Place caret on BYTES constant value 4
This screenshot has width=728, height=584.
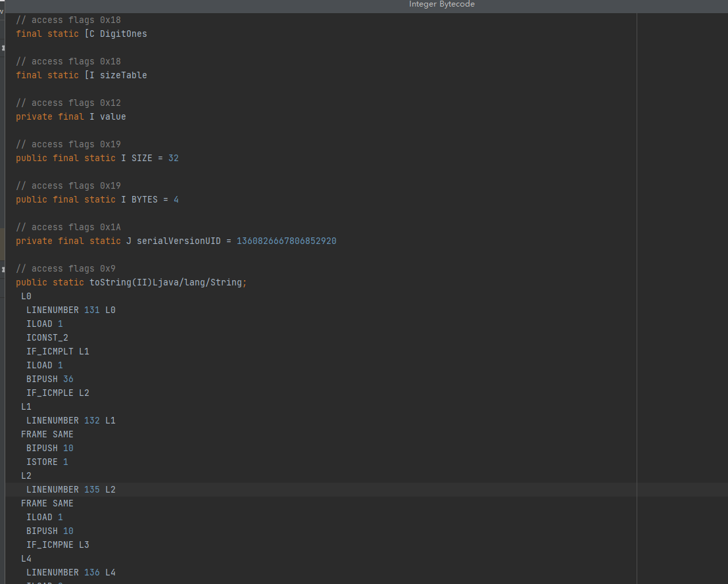[x=176, y=200]
